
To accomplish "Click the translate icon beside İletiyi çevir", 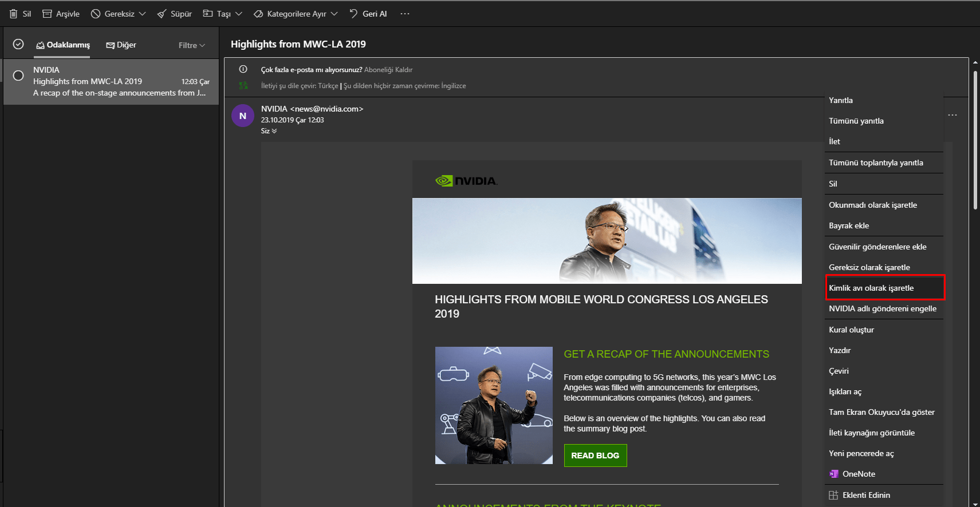I will click(x=243, y=86).
